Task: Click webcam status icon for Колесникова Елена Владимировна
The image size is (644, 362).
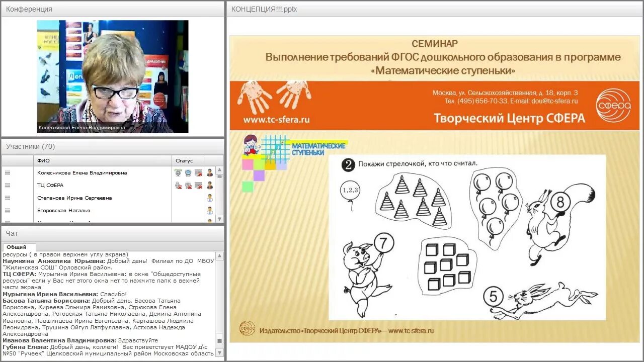Action: pos(188,172)
